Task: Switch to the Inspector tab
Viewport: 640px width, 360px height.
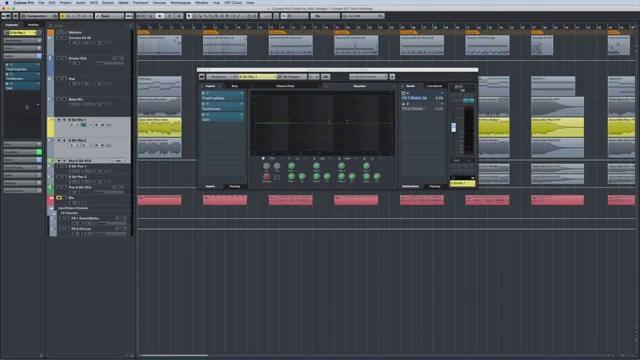Action: (12, 25)
